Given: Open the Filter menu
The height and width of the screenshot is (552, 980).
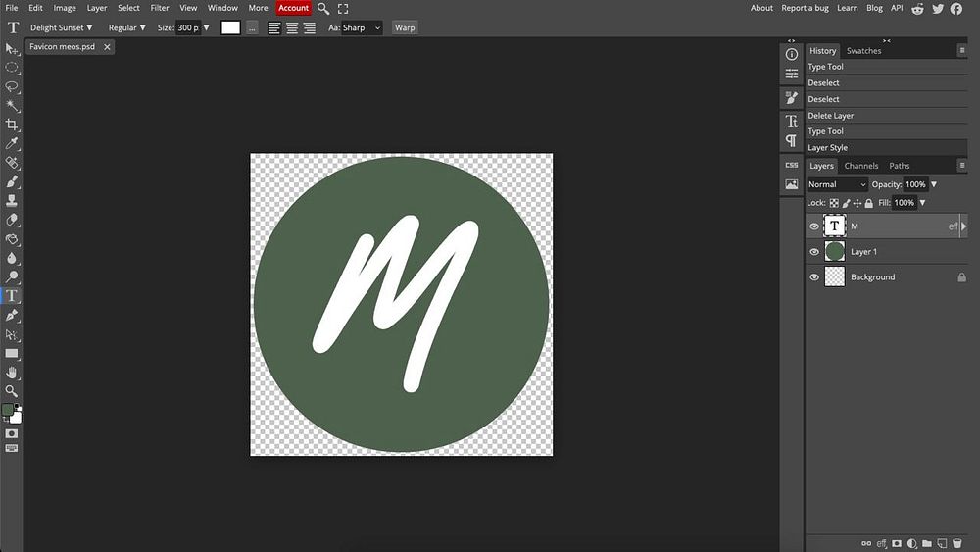Looking at the screenshot, I should coord(160,8).
